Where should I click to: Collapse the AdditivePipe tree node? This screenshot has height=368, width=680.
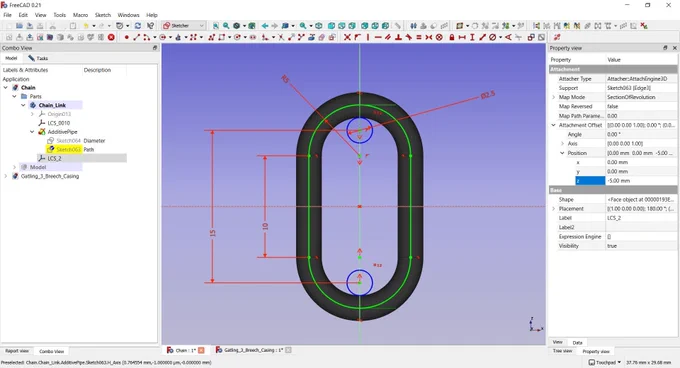[x=33, y=132]
